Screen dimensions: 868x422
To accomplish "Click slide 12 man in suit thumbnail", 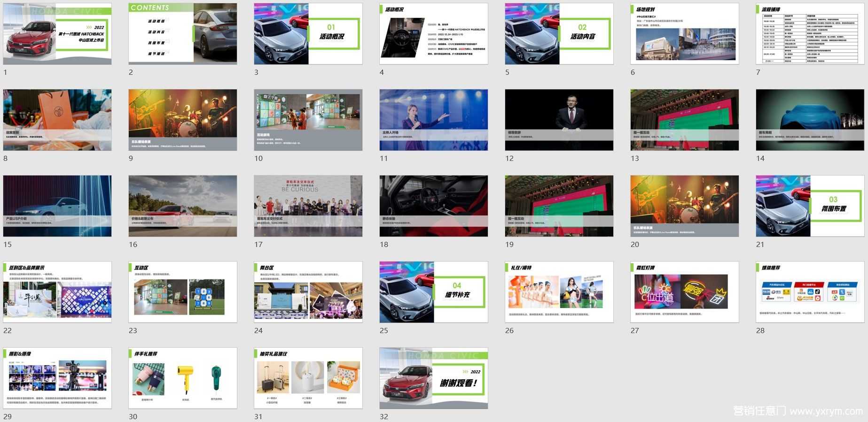I will 559,120.
